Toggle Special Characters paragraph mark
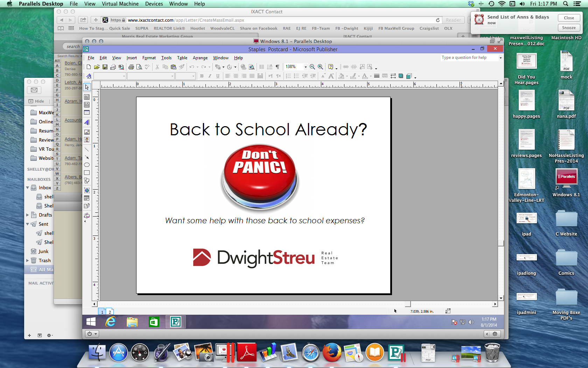The width and height of the screenshot is (588, 368). click(x=278, y=67)
